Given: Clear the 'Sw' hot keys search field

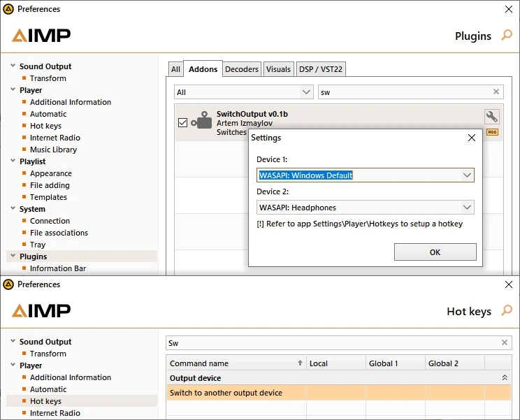Looking at the screenshot, I should [x=505, y=342].
